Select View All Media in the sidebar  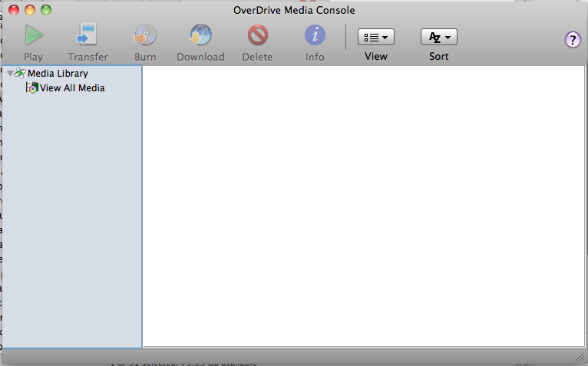72,88
